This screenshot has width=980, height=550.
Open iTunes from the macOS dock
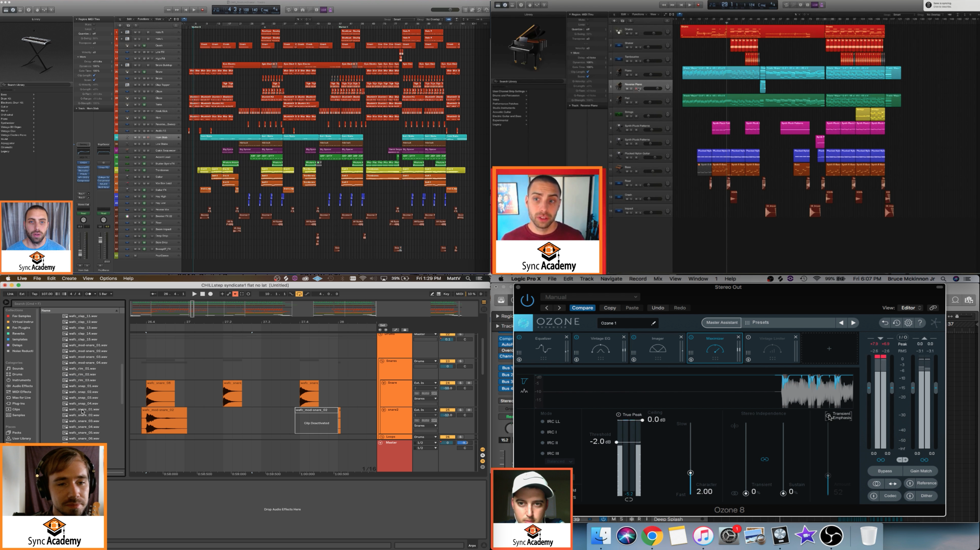703,536
